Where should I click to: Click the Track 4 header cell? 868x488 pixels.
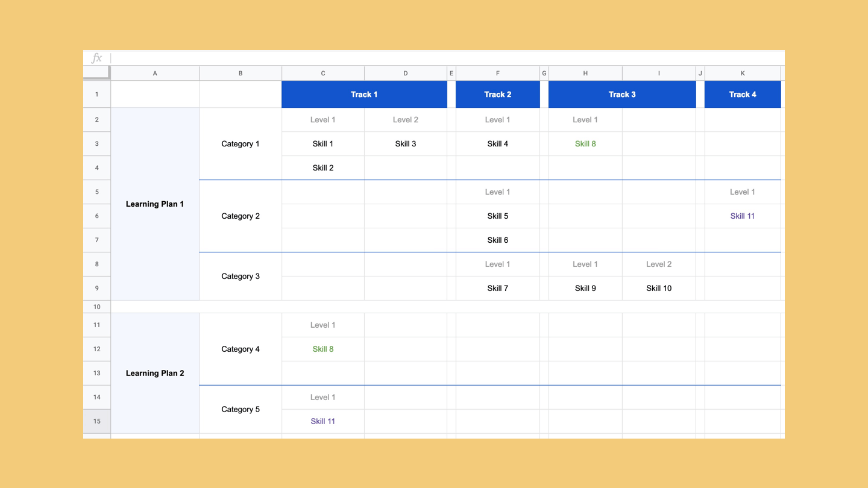(x=743, y=95)
